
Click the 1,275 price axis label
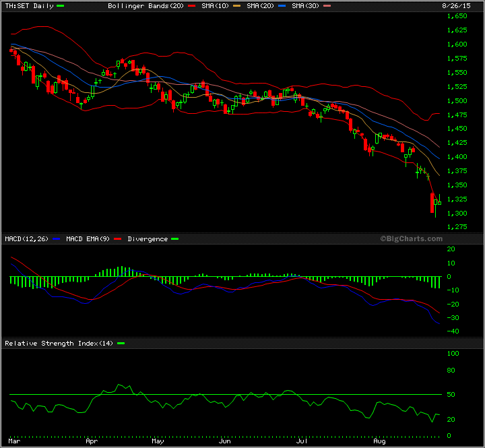(457, 227)
